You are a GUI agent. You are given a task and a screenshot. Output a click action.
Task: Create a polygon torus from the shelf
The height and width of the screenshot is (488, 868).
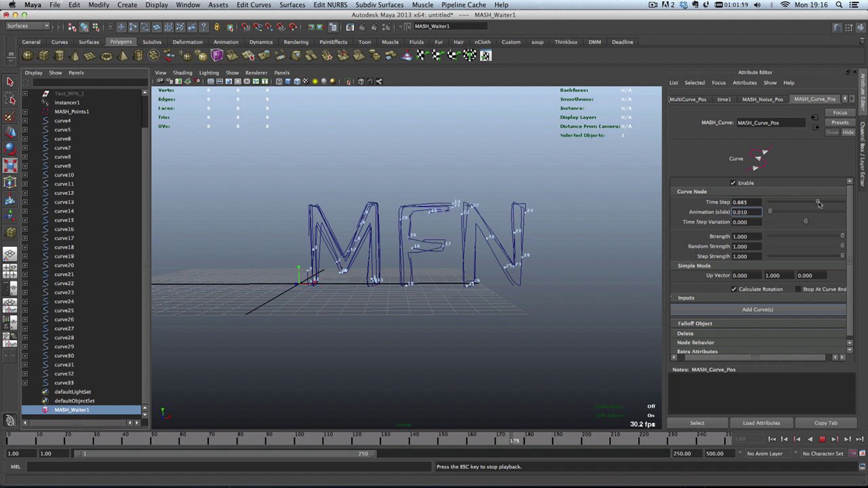106,56
